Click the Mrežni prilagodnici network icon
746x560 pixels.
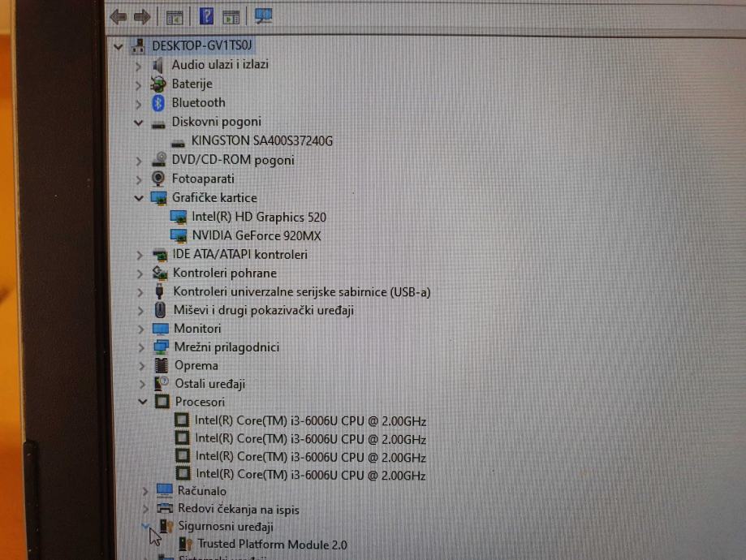[161, 347]
